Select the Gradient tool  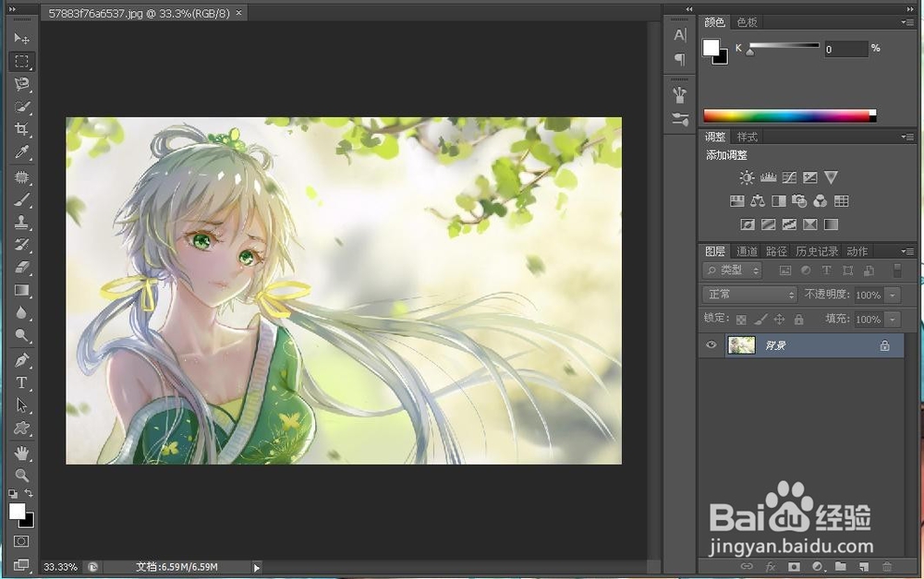coord(22,290)
